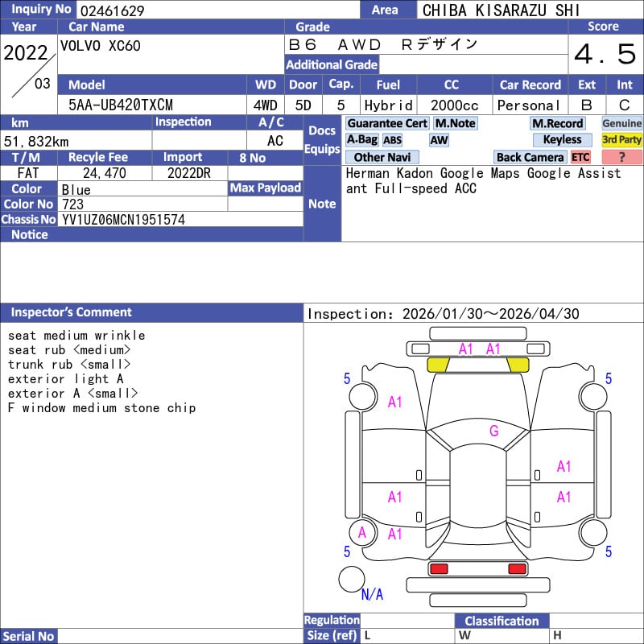Click the yellow 3rd Party badge
This screenshot has height=644, width=644.
tap(621, 140)
